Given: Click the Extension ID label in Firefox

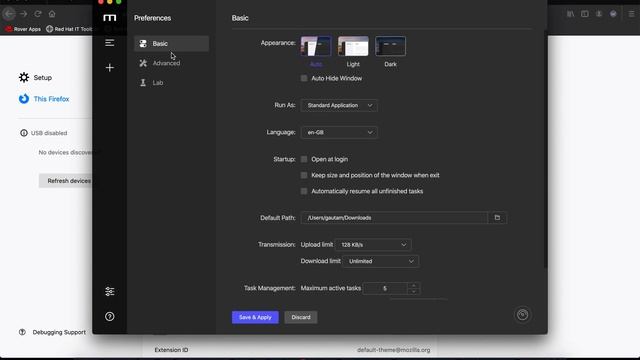Looking at the screenshot, I should 171,350.
